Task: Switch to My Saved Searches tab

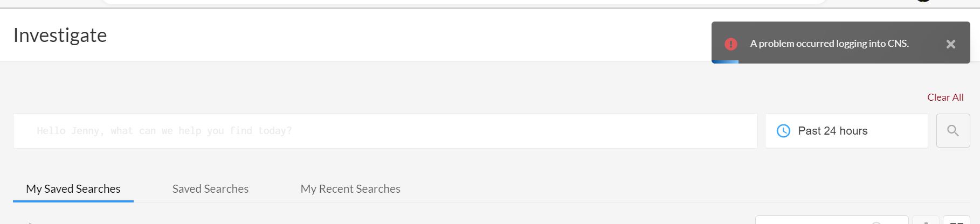Action: click(x=73, y=189)
